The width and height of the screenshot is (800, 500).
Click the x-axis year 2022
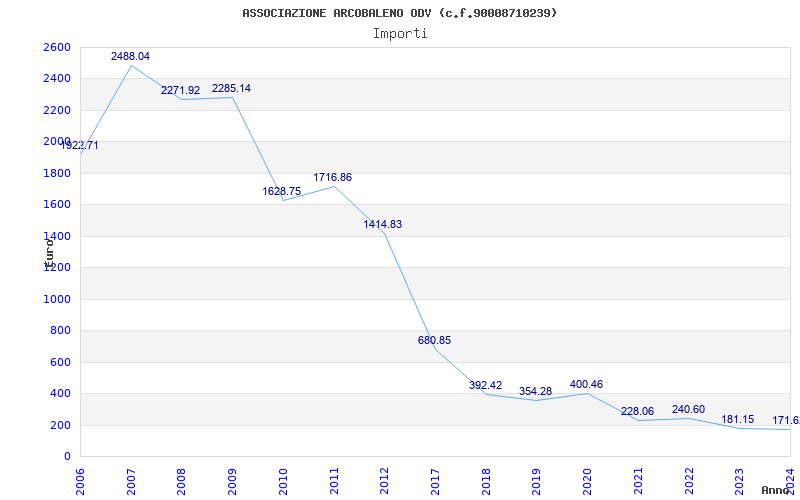pos(689,482)
